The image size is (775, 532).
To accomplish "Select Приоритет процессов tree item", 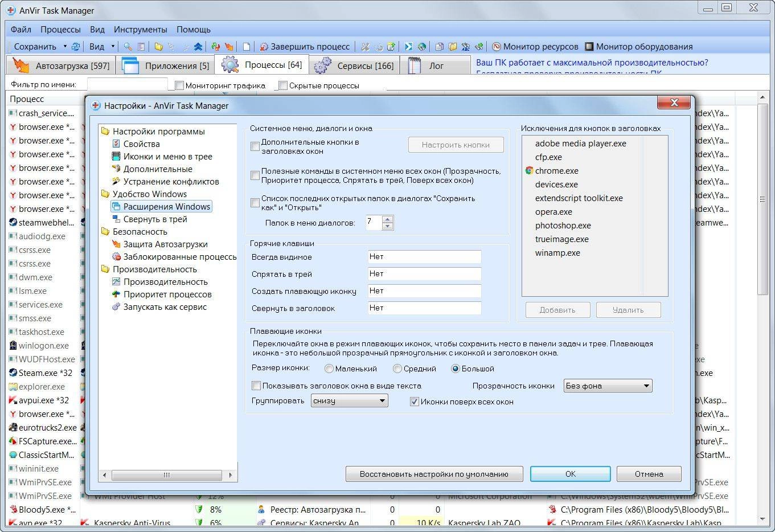I will 167,294.
